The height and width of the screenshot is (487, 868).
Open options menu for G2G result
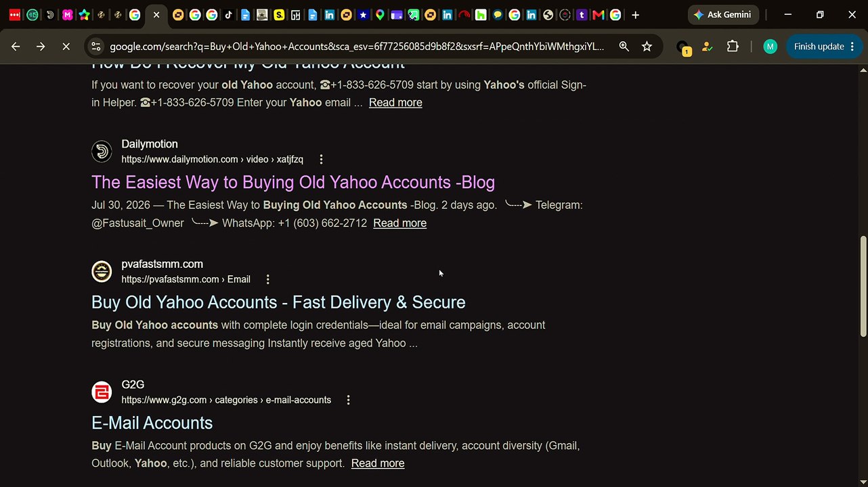pyautogui.click(x=348, y=400)
